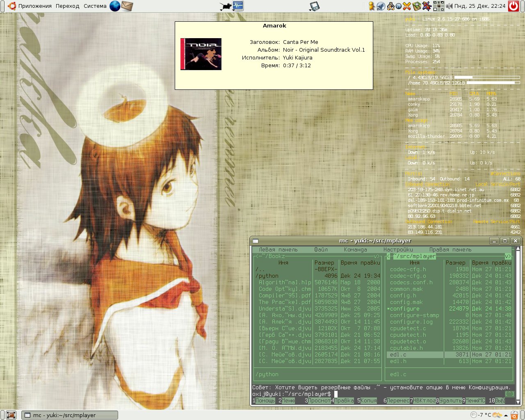Click the system monitor graph applet

pyautogui.click(x=238, y=6)
